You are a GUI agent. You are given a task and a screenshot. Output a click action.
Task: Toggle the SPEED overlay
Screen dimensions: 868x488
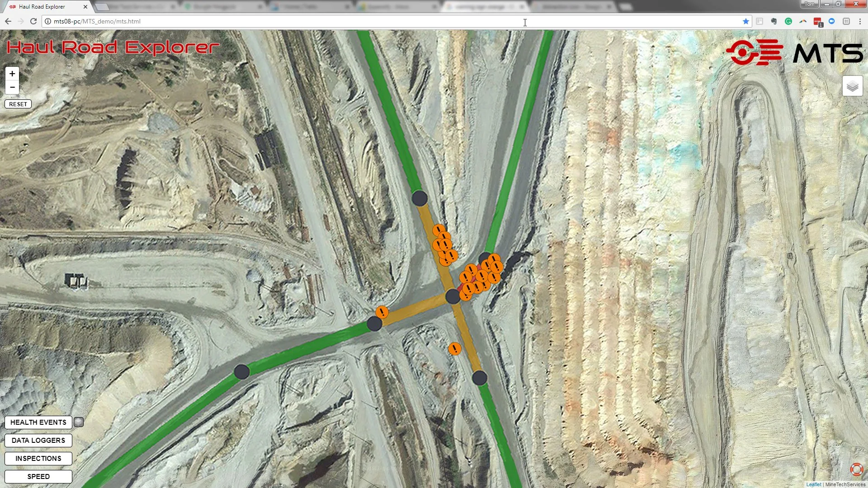[38, 476]
